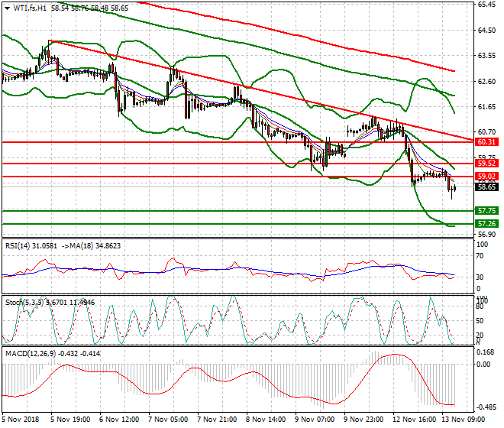The image size is (504, 428).
Task: Select the black 58.65 current price label
Action: click(x=486, y=187)
